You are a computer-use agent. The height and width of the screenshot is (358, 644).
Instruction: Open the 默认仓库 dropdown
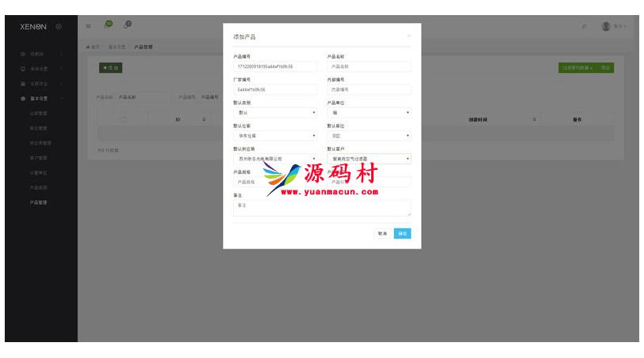[x=274, y=136]
